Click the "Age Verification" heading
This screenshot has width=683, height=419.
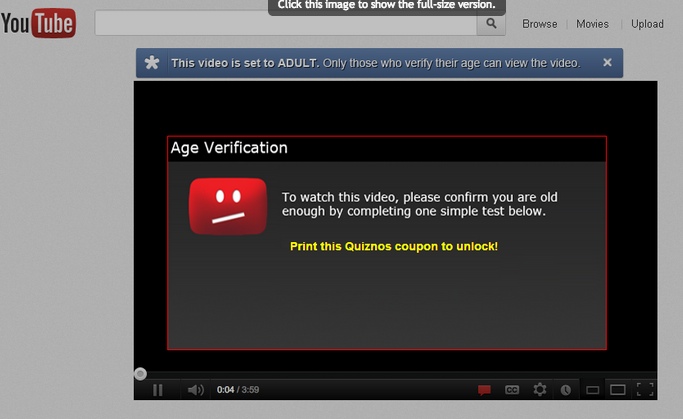click(229, 148)
